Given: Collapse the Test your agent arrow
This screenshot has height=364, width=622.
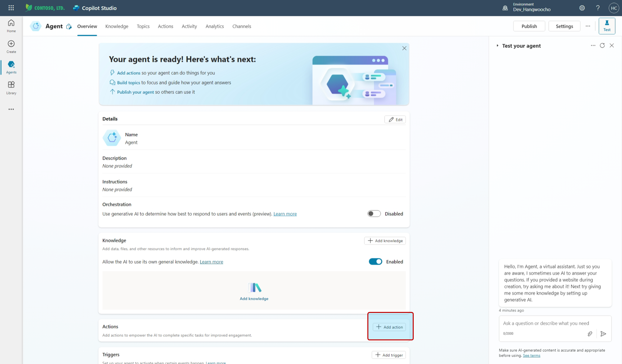Looking at the screenshot, I should [498, 46].
